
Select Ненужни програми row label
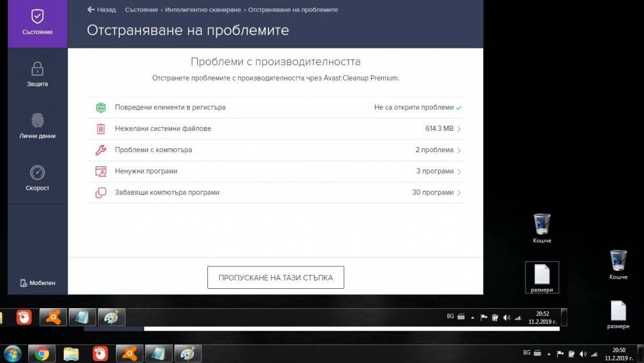(146, 171)
